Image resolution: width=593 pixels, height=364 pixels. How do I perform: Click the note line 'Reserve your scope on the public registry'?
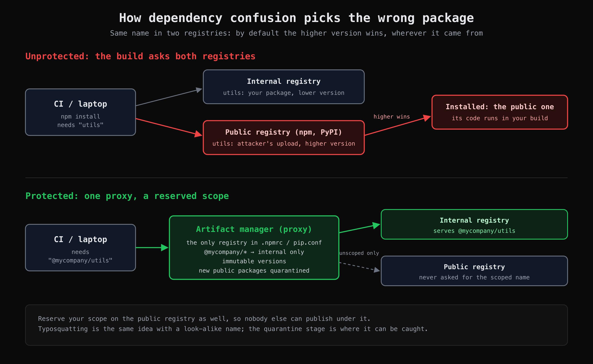point(204,319)
